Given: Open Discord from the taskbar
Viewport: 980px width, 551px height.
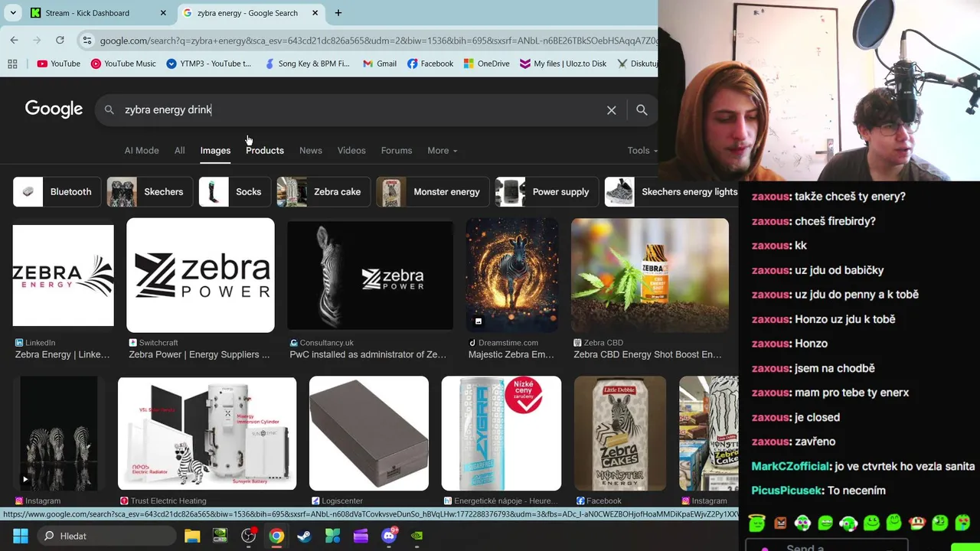Looking at the screenshot, I should [x=389, y=536].
